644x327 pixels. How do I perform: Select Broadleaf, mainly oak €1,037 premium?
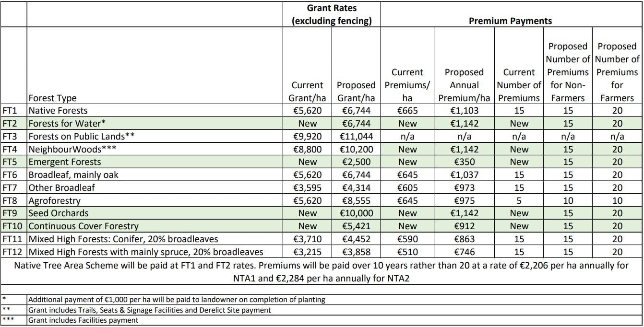465,175
